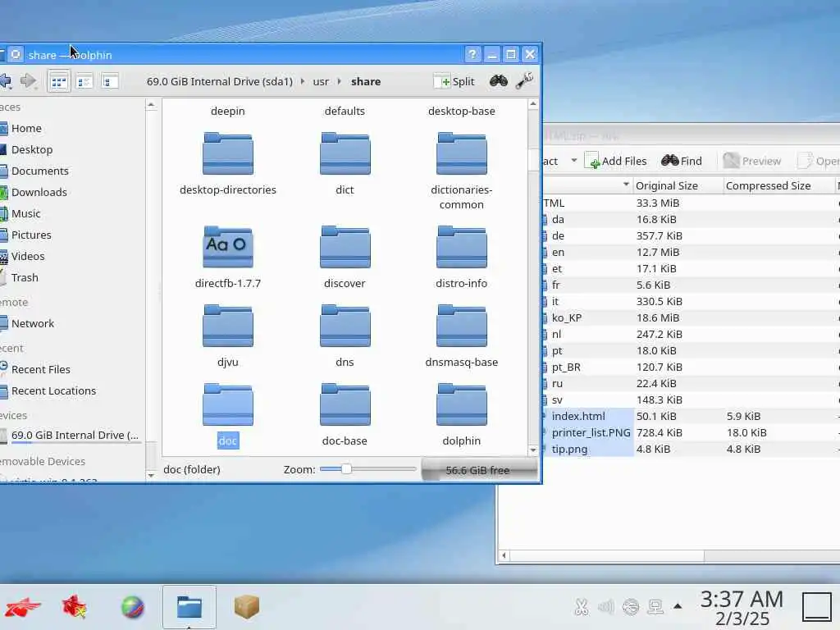Select 69.0 GiB Internal Drive device
840x630 pixels.
pyautogui.click(x=70, y=436)
